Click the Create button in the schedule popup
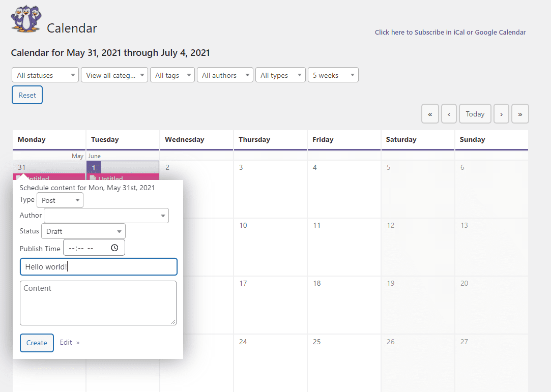Viewport: 551px width, 392px height. 37,343
